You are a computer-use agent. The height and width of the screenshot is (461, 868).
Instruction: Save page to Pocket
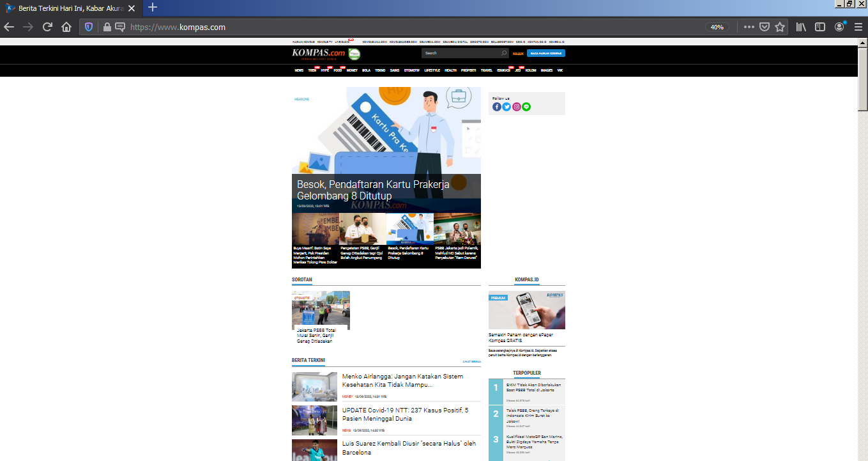click(765, 27)
